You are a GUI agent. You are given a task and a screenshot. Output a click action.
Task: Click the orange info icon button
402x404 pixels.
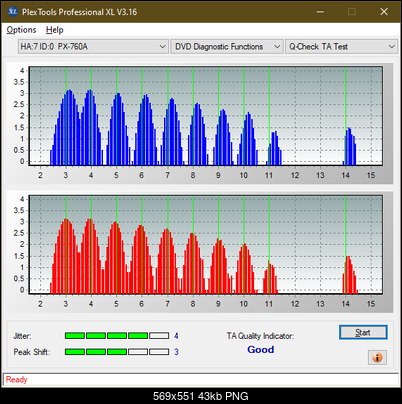click(x=377, y=358)
